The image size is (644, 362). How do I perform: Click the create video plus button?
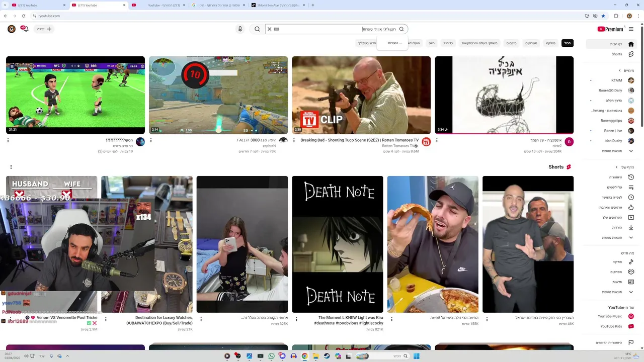click(x=44, y=29)
